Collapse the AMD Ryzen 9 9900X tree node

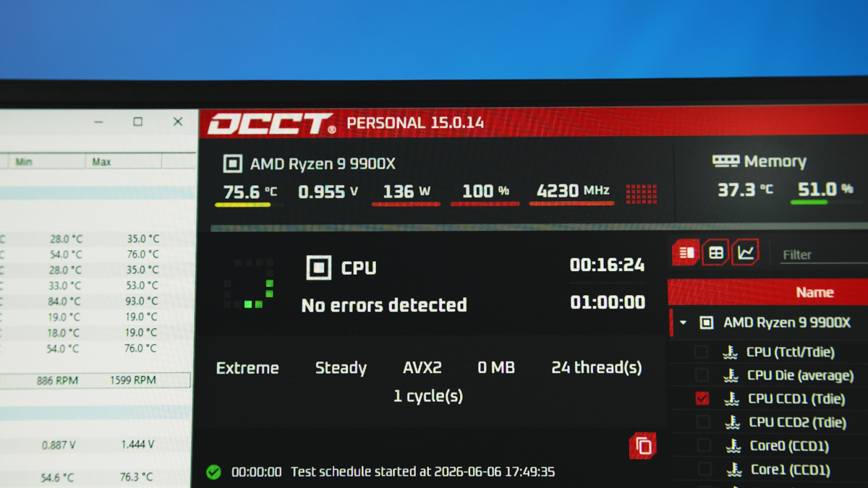pyautogui.click(x=683, y=322)
